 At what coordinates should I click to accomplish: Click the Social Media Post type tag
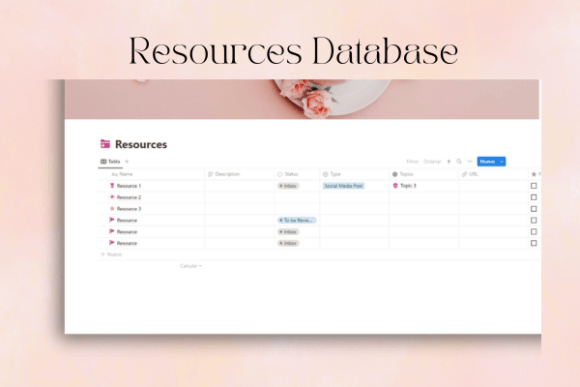pos(344,186)
